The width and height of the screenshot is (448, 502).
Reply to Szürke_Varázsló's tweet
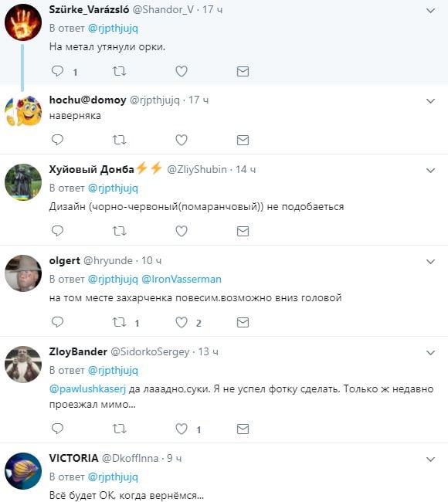[x=58, y=71]
